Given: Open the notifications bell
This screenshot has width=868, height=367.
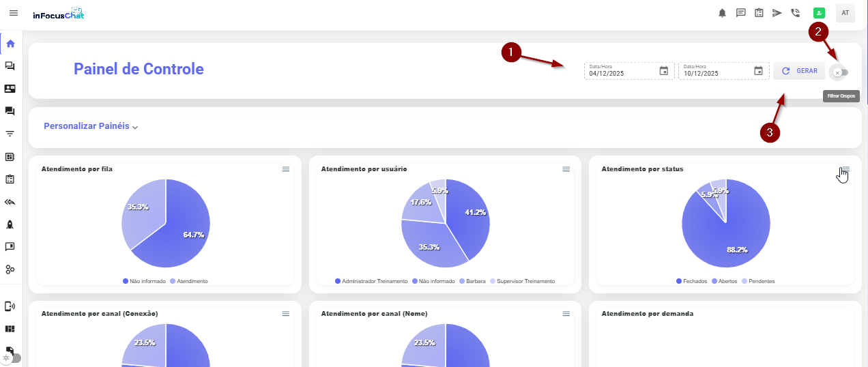Looking at the screenshot, I should tap(722, 13).
